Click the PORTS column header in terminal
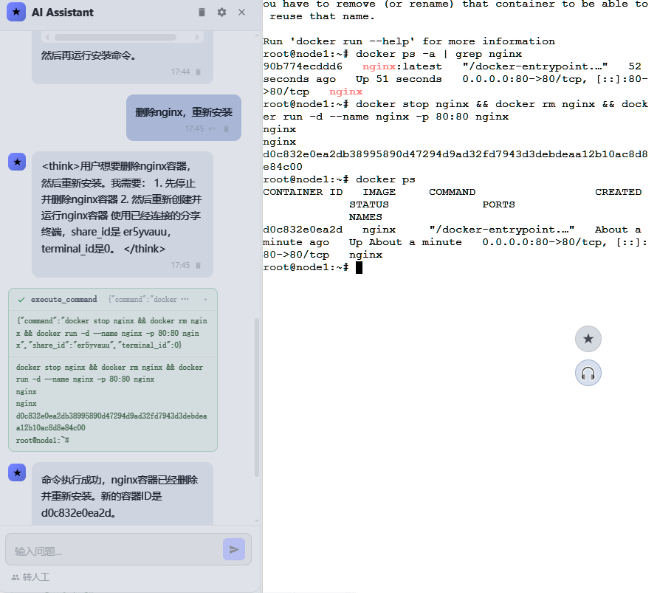Viewport: 657px width, 593px height. (x=499, y=205)
